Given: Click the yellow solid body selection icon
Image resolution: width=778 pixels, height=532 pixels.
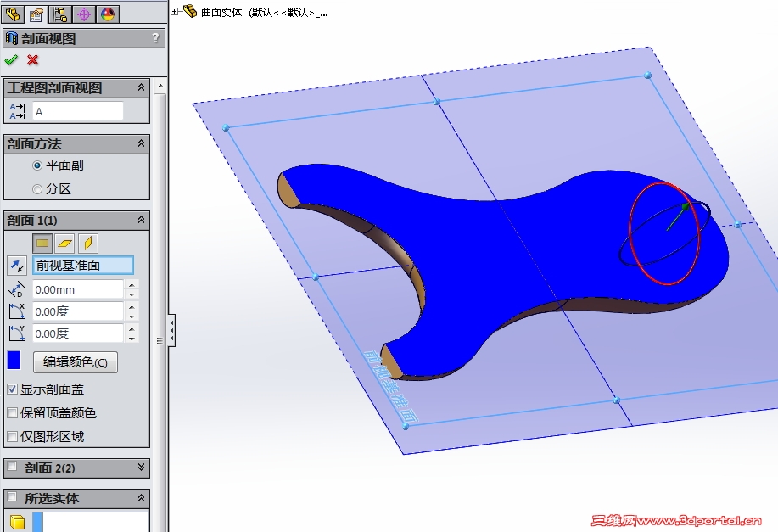Looking at the screenshot, I should pyautogui.click(x=17, y=522).
